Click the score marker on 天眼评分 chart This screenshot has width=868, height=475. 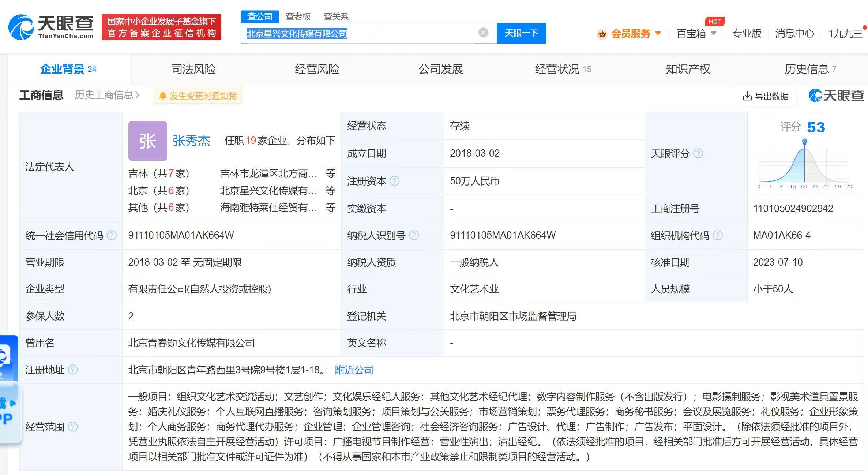pyautogui.click(x=804, y=142)
